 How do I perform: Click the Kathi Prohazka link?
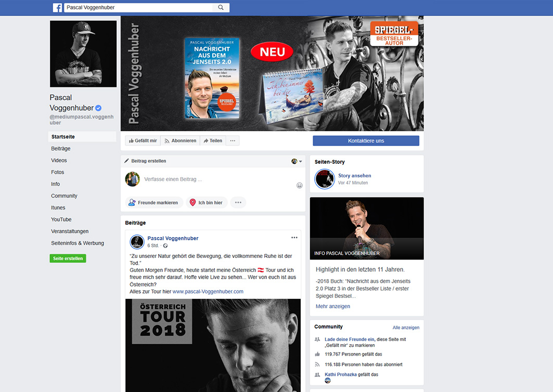[x=341, y=375]
